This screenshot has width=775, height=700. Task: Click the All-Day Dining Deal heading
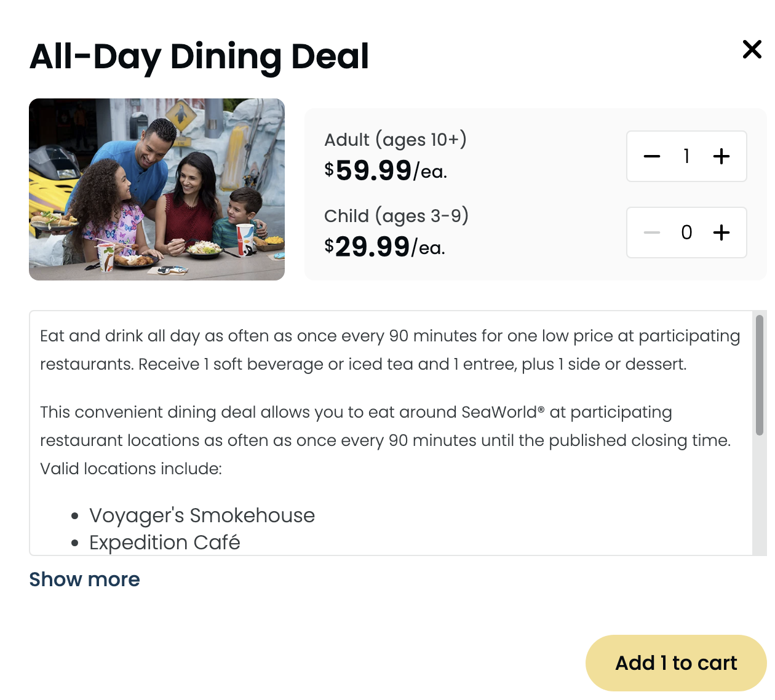(x=199, y=57)
